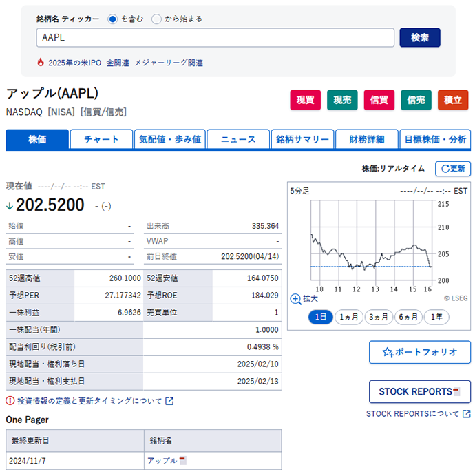
Task: Click the current price 202.5200
Action: (50, 205)
